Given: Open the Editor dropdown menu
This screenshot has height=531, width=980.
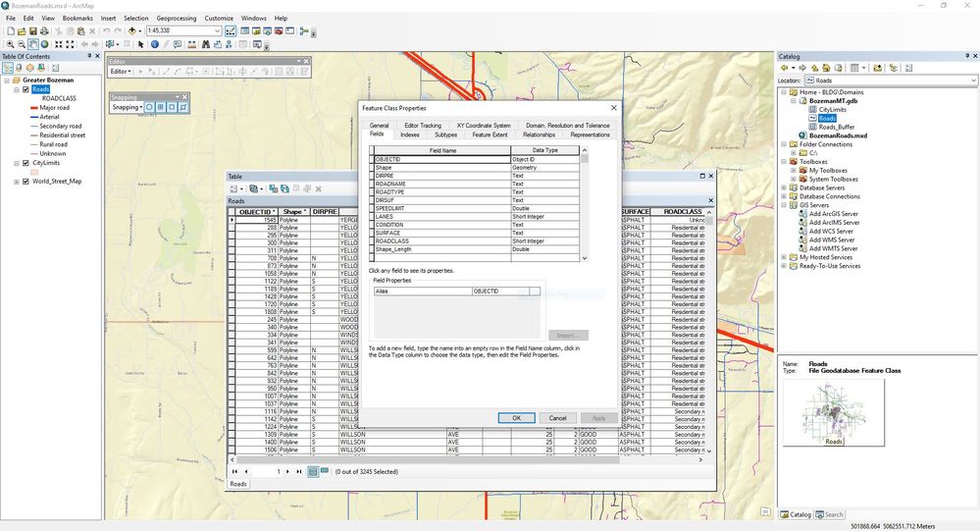Looking at the screenshot, I should pyautogui.click(x=120, y=72).
